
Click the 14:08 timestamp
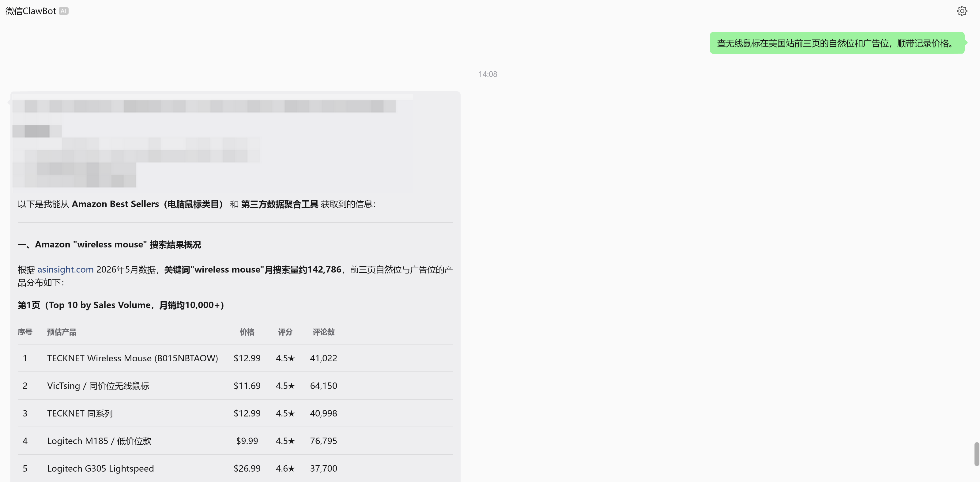coord(487,74)
